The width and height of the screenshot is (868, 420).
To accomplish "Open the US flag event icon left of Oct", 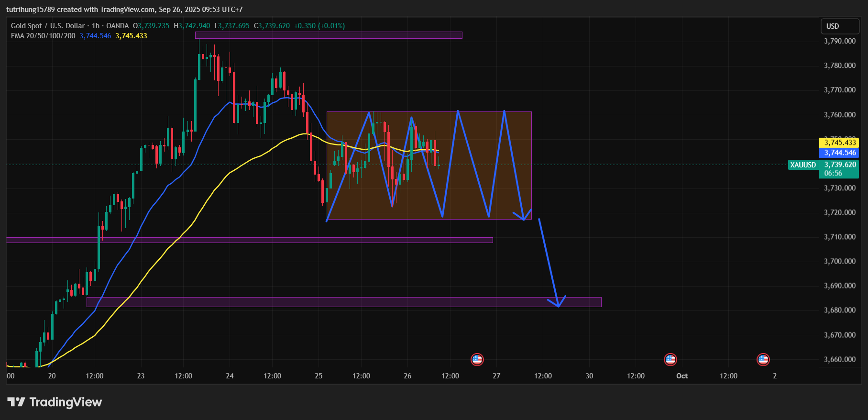I will click(670, 359).
